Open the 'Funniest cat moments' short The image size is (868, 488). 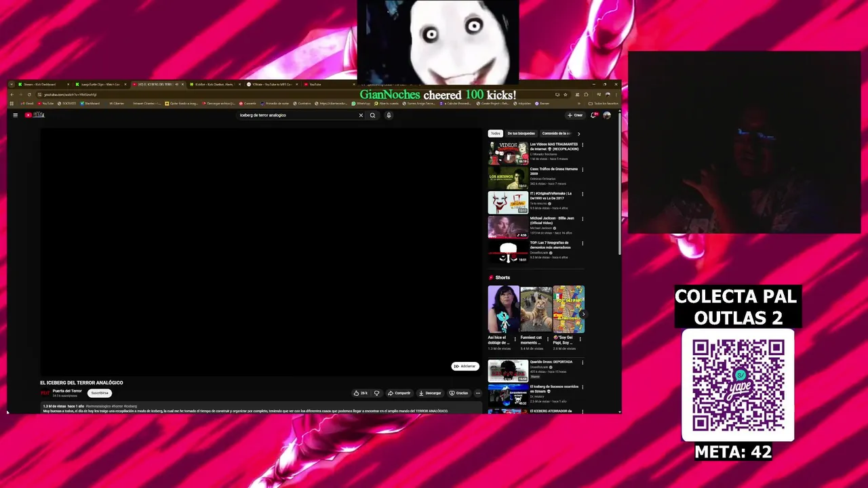point(536,309)
